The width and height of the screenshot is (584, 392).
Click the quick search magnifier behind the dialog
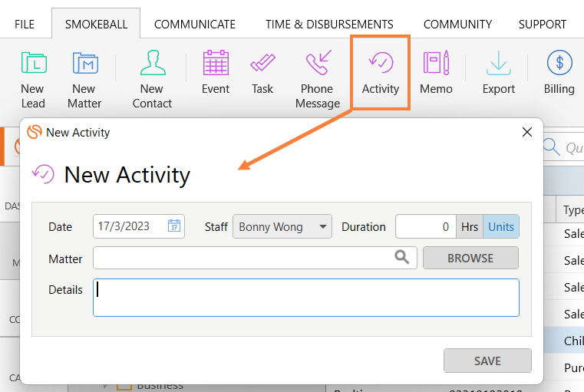coord(551,147)
